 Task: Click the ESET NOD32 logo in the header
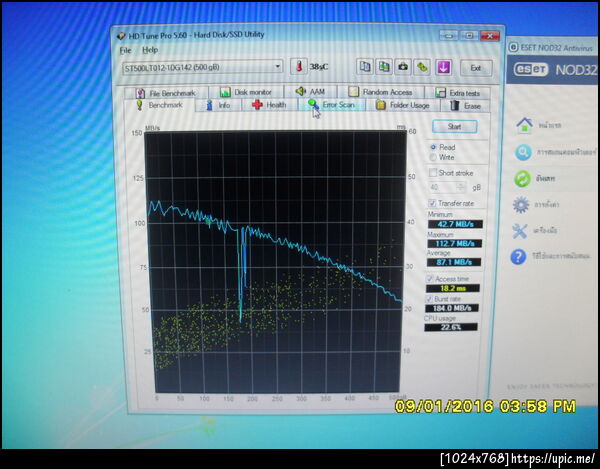[x=555, y=70]
